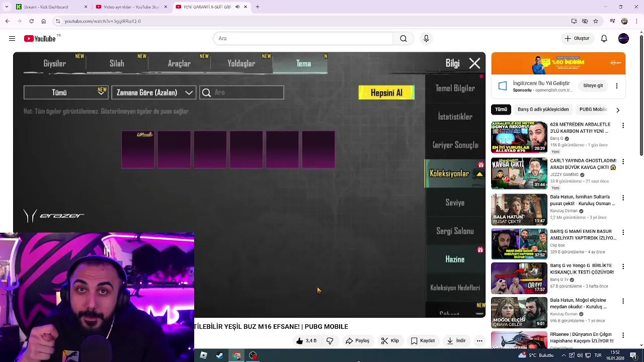The image size is (644, 362).
Task: Open the Tümü filter dropdown in game
Action: coord(66,93)
